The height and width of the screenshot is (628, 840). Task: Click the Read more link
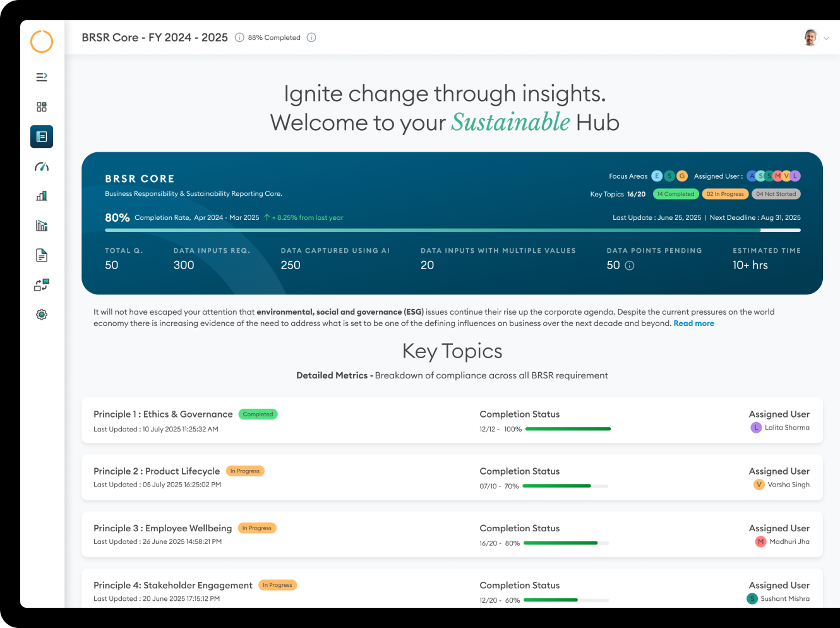(x=693, y=323)
